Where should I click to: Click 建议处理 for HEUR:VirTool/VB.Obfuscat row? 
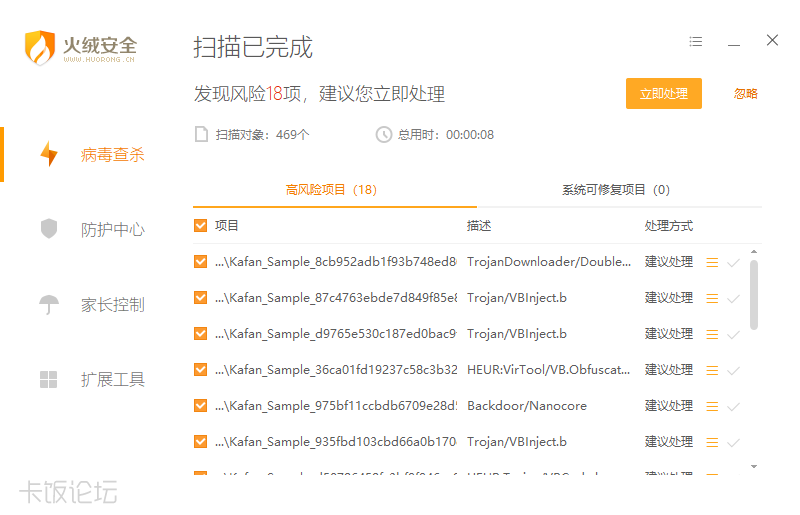point(668,369)
